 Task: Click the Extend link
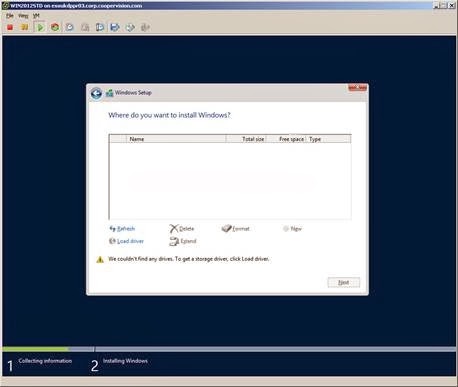tap(188, 241)
